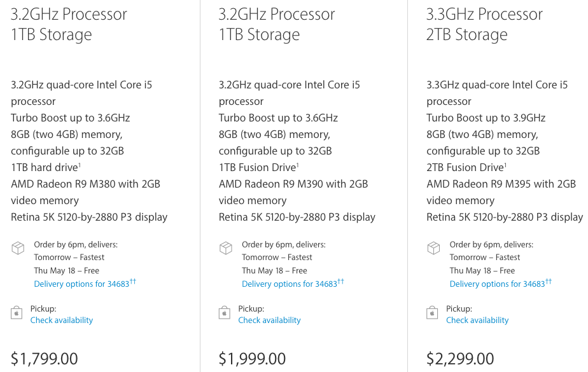This screenshot has height=372, width=588.
Task: Click the double-dagger footnote in the M380 column
Action: point(133,281)
